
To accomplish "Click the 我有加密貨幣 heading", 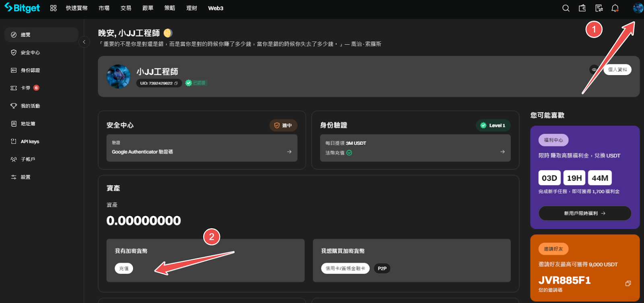I will [x=131, y=251].
